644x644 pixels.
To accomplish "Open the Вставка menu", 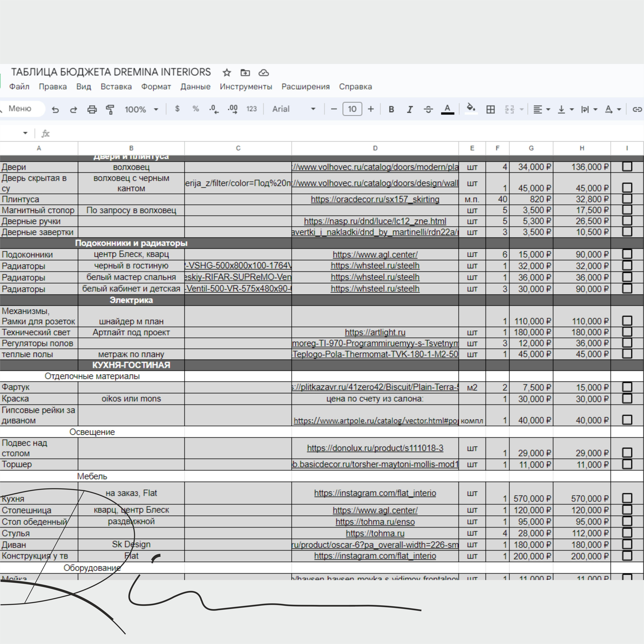I will (x=116, y=87).
